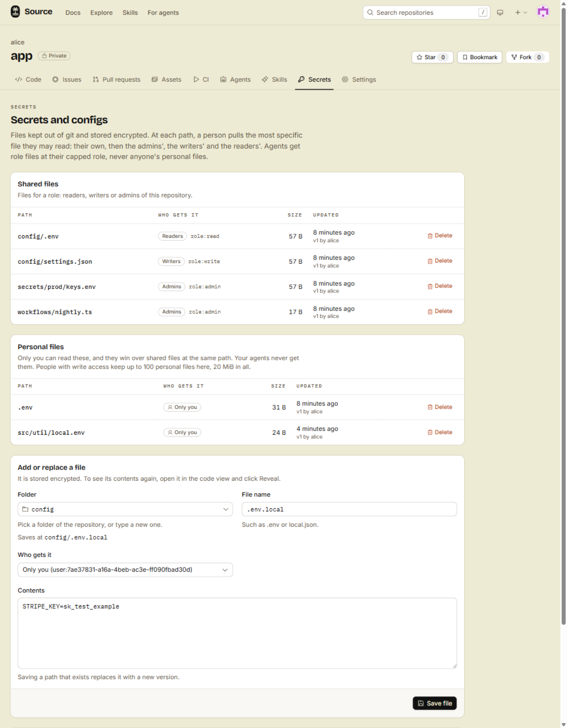Switch to the CI tab
Screen dimensions: 567x728
pyautogui.click(x=201, y=80)
